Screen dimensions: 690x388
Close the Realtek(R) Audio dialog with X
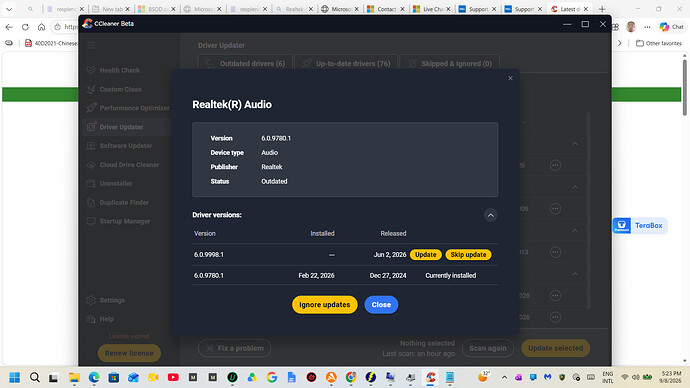(x=510, y=78)
